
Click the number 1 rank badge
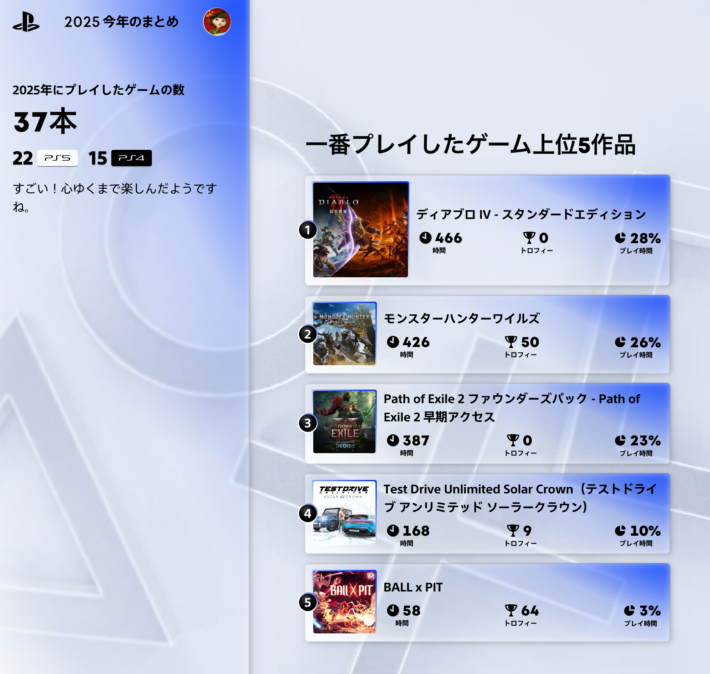coord(307,230)
